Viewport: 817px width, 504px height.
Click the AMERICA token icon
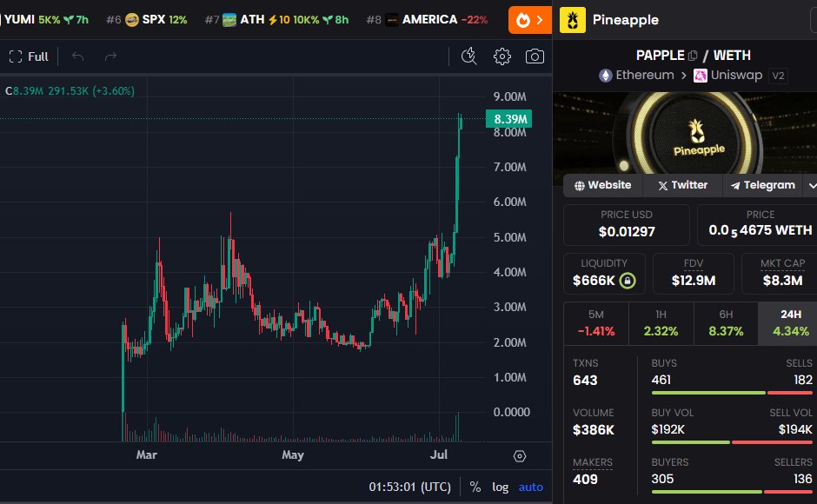(392, 20)
